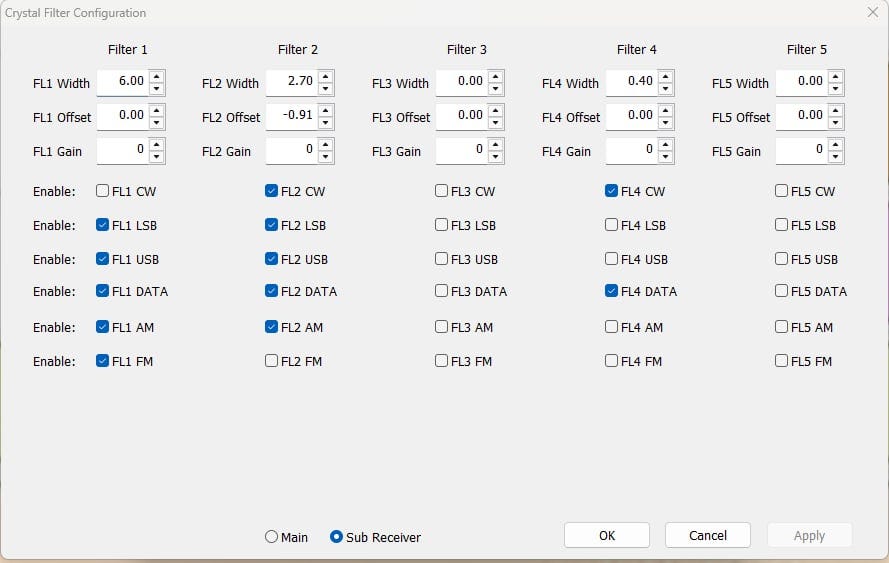Increase FL1 Offset with up arrow
This screenshot has height=563, width=889.
(x=156, y=111)
